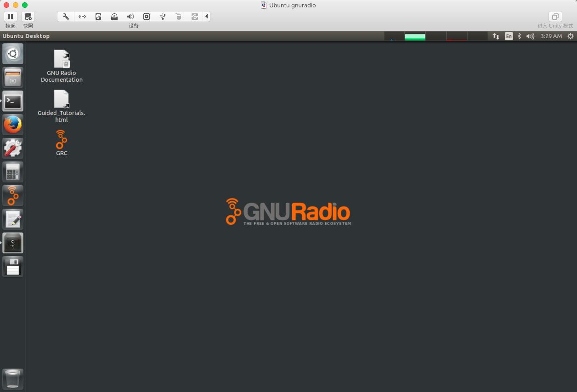
Task: Open the Trash in the launcher
Action: [13, 379]
